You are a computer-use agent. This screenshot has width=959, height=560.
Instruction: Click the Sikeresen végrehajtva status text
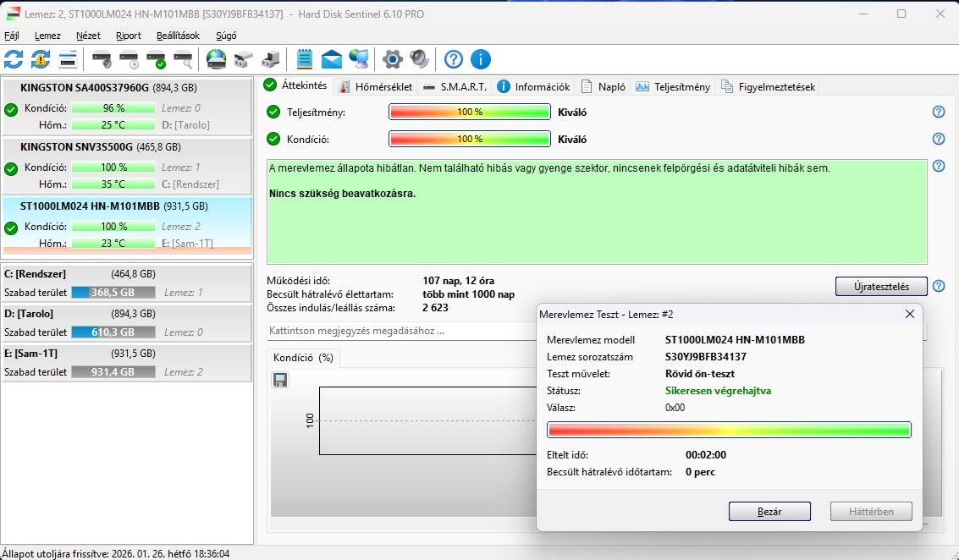pyautogui.click(x=718, y=391)
